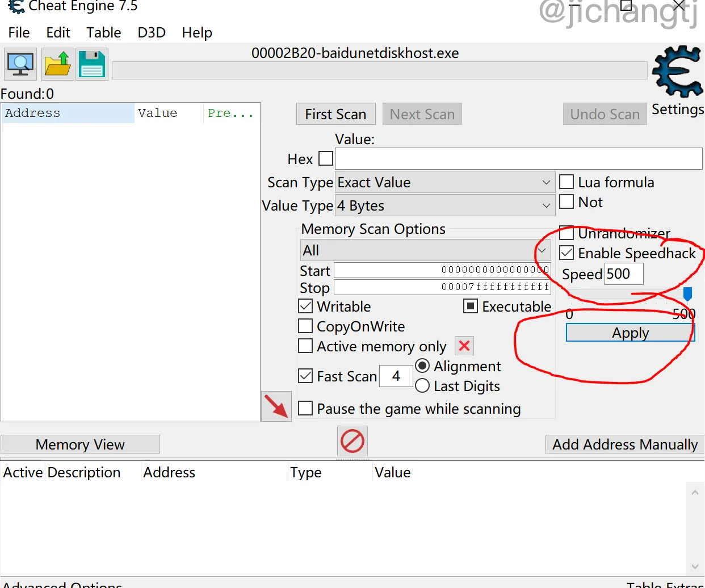
Task: Enable Pause the game while scanning
Action: [x=305, y=408]
